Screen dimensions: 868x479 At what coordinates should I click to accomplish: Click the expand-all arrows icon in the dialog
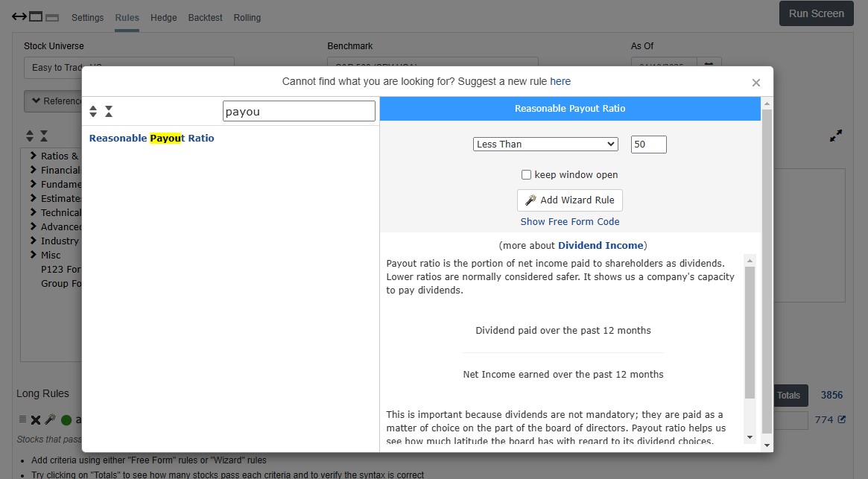(93, 111)
